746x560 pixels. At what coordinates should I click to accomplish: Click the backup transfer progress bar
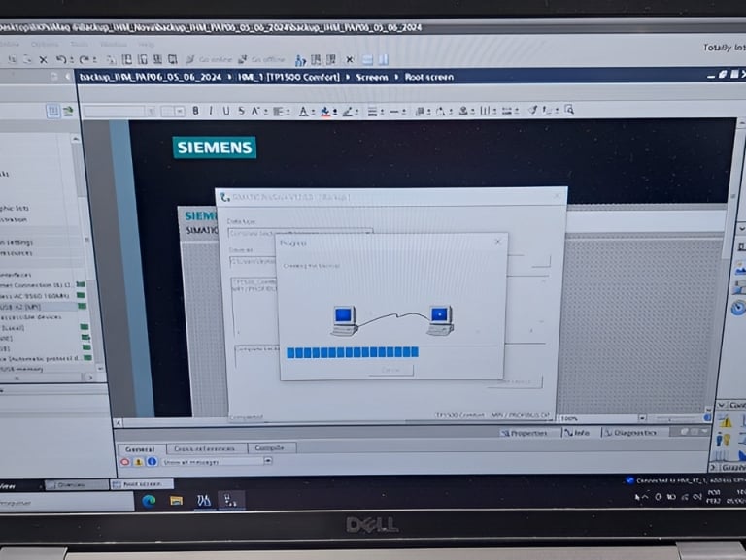pyautogui.click(x=353, y=352)
